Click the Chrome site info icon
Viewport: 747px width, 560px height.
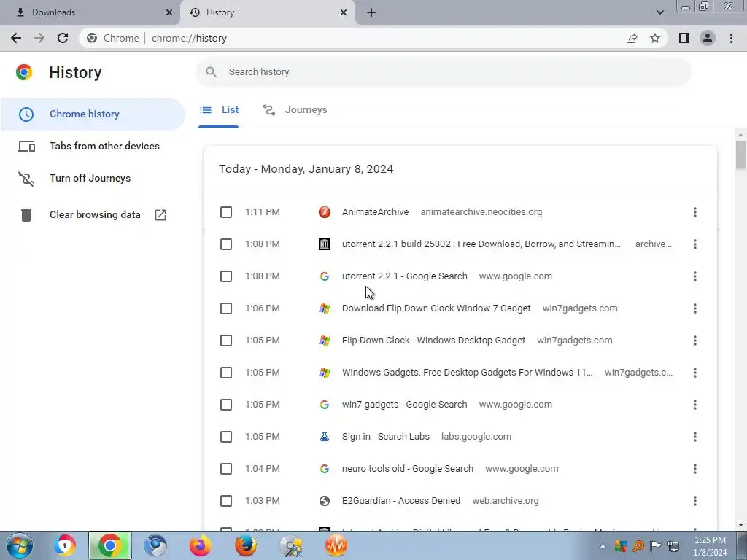[92, 38]
